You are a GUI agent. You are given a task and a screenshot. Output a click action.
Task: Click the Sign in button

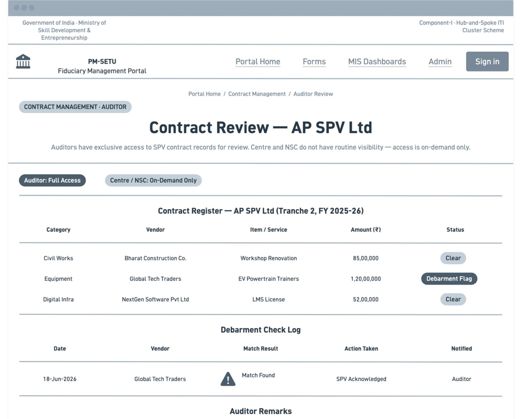pos(487,61)
